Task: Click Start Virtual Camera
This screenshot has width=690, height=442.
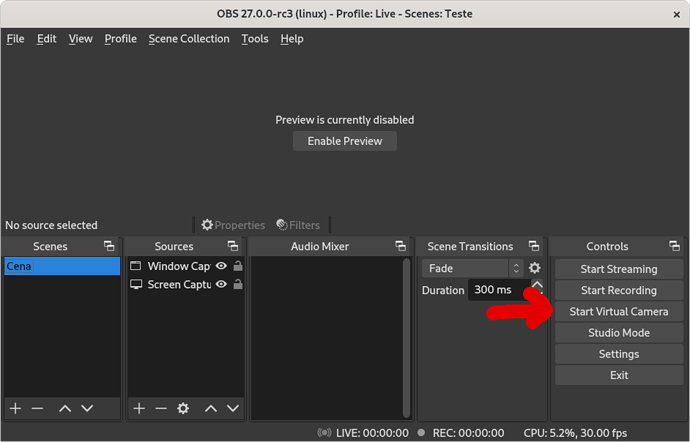Action: [x=619, y=311]
